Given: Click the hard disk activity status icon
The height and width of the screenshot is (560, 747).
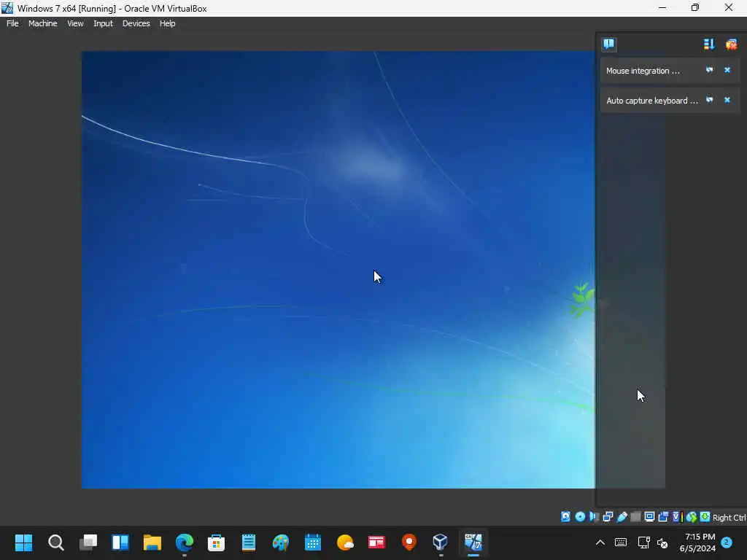Looking at the screenshot, I should pos(565,517).
